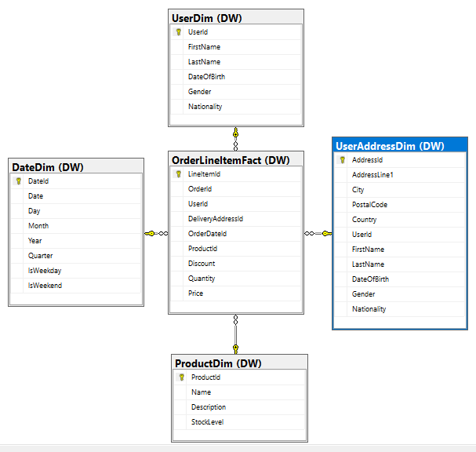The width and height of the screenshot is (476, 452).
Task: Select the DateOfBirth column in UserDim
Action: click(x=236, y=77)
